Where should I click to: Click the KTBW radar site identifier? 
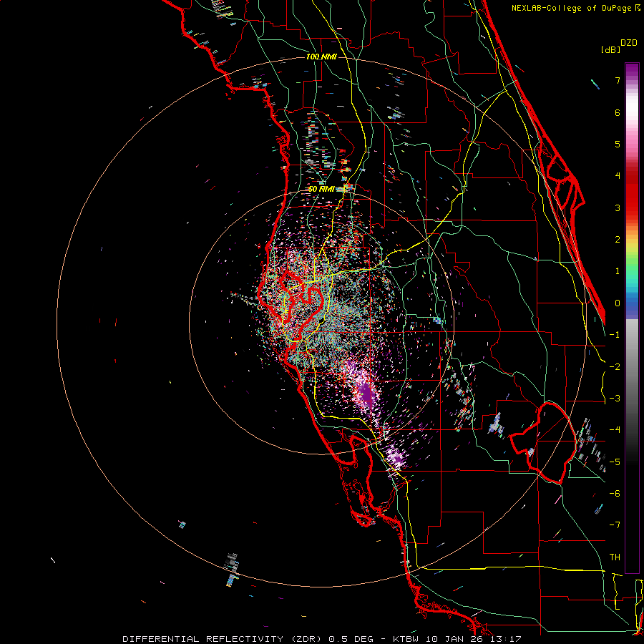(405, 639)
